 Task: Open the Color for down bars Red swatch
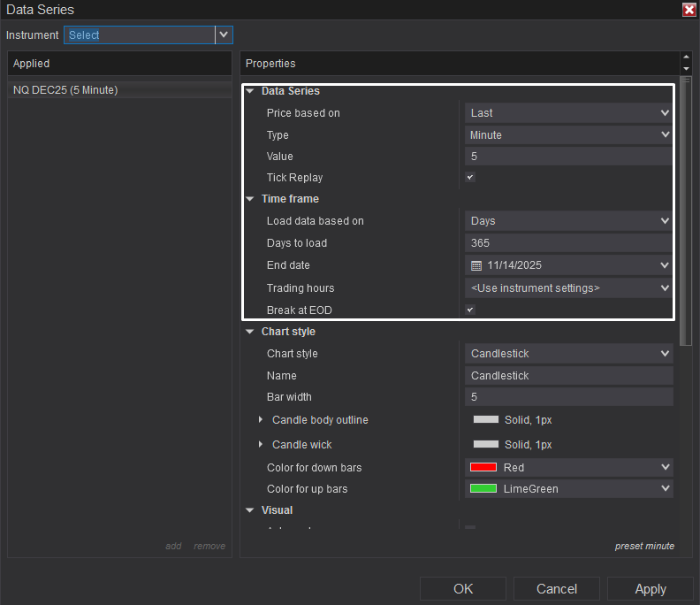483,467
